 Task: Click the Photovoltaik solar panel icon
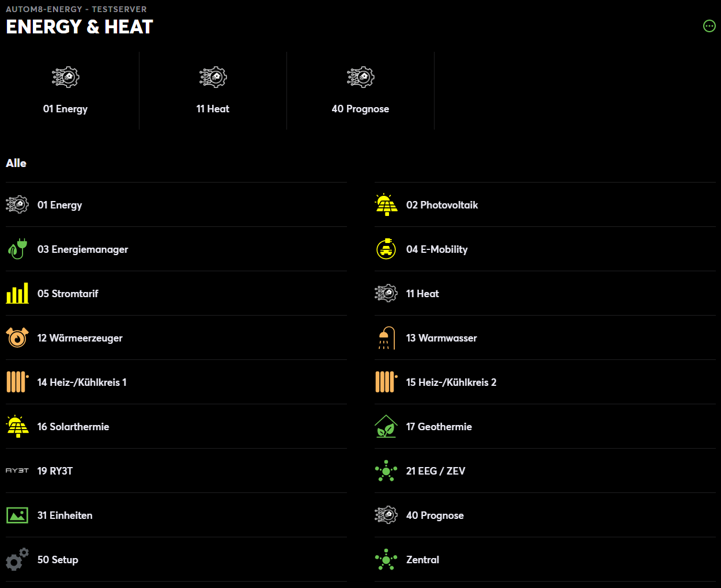(386, 205)
